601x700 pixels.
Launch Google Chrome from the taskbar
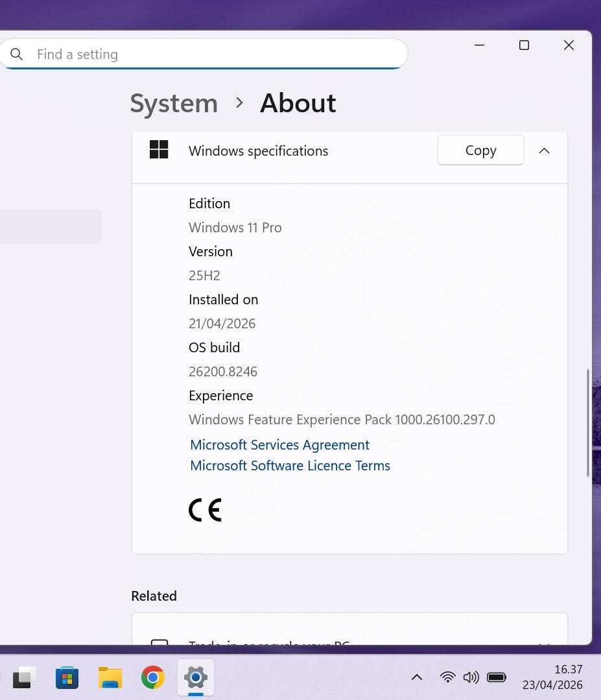pyautogui.click(x=152, y=678)
